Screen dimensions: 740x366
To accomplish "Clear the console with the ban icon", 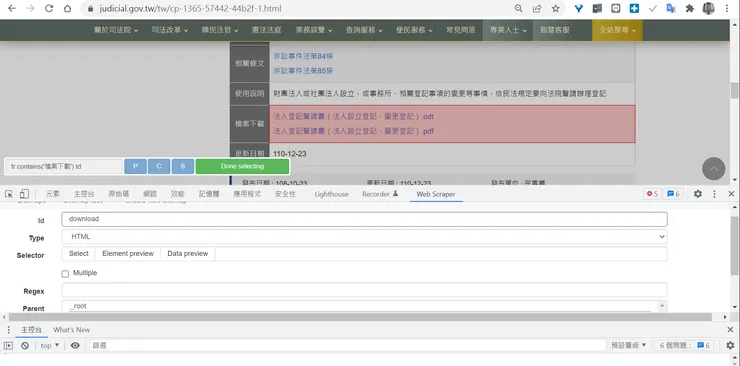I will 25,346.
